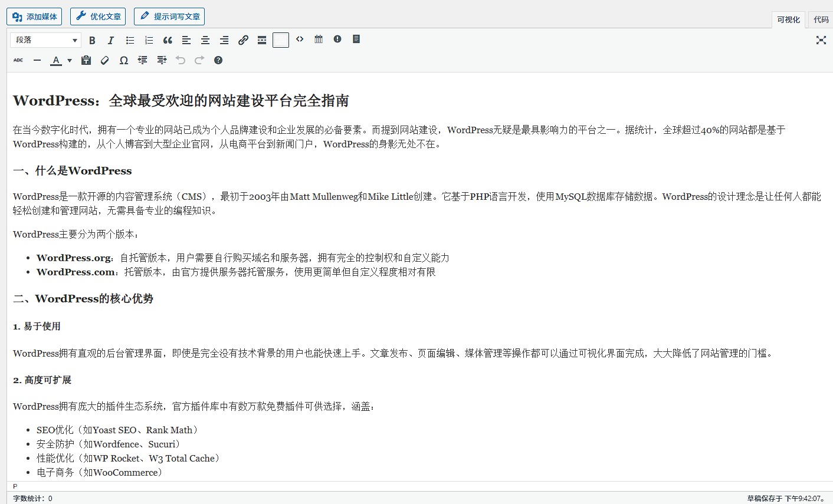Click the insert link icon
The height and width of the screenshot is (504, 833).
[243, 40]
